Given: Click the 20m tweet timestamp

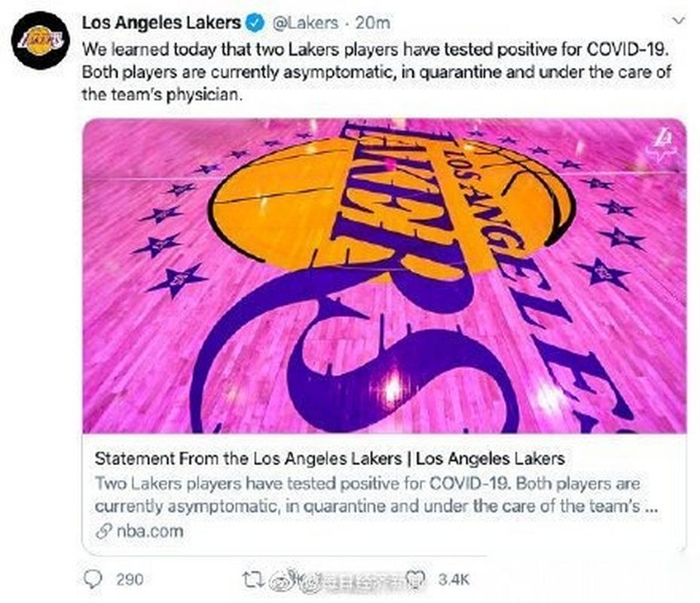Looking at the screenshot, I should pos(372,23).
